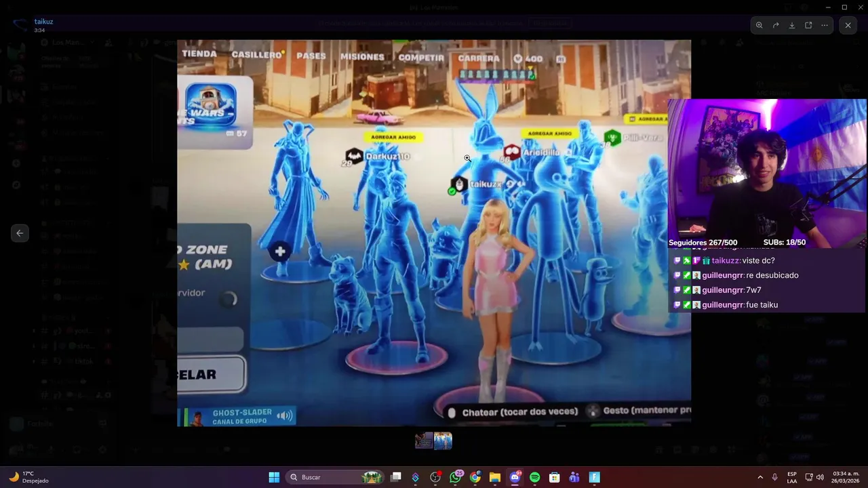Click the 400 V-Bucks balance in the screenshot
Viewport: 868px width, 488px height.
tap(528, 59)
